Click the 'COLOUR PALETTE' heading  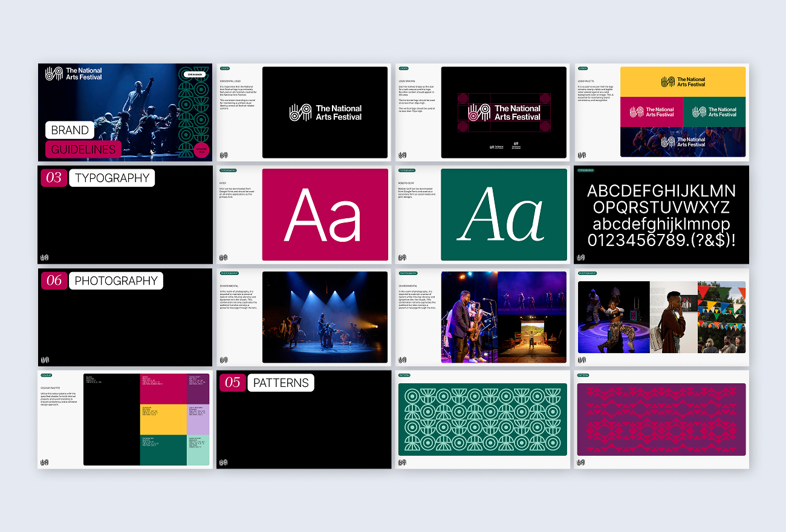point(50,387)
